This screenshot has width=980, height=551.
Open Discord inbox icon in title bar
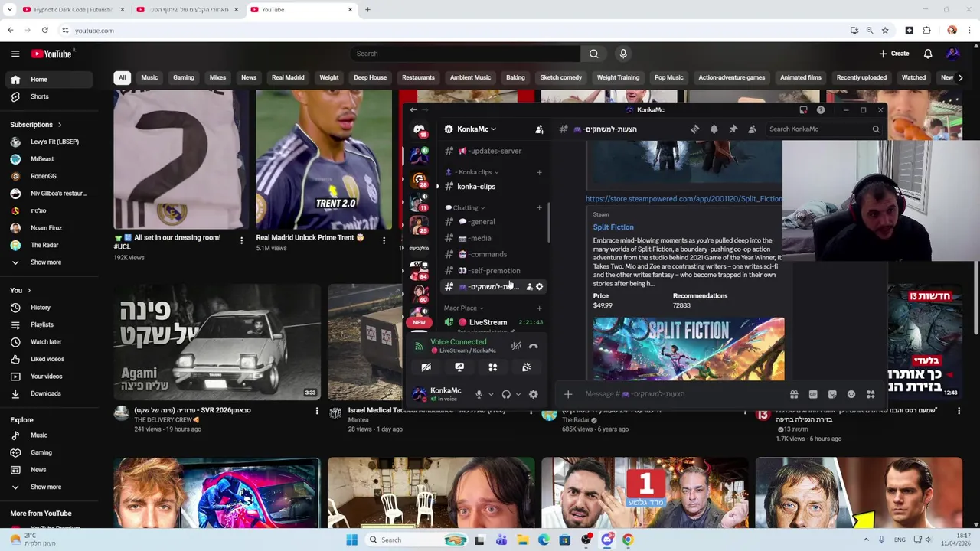[803, 110]
